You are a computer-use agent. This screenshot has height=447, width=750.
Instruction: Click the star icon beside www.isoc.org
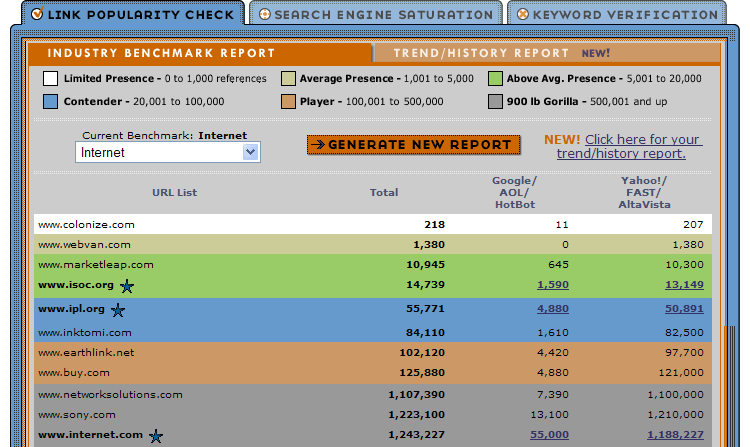click(127, 286)
